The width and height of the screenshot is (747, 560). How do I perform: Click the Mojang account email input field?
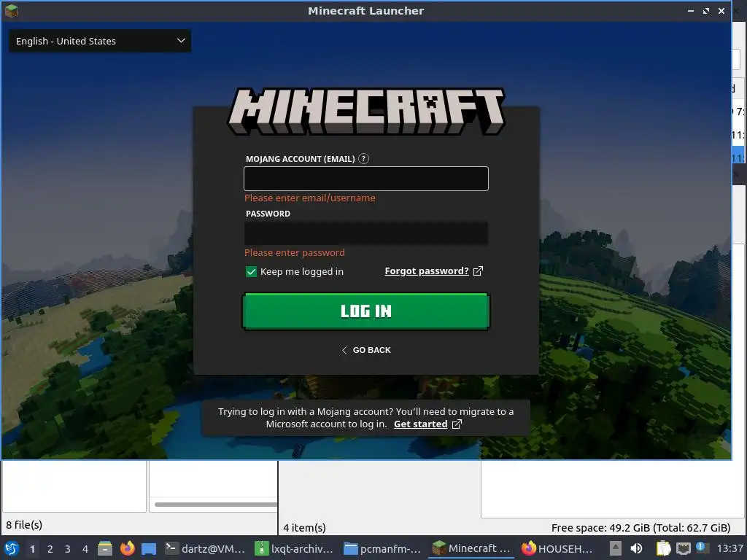tap(366, 179)
